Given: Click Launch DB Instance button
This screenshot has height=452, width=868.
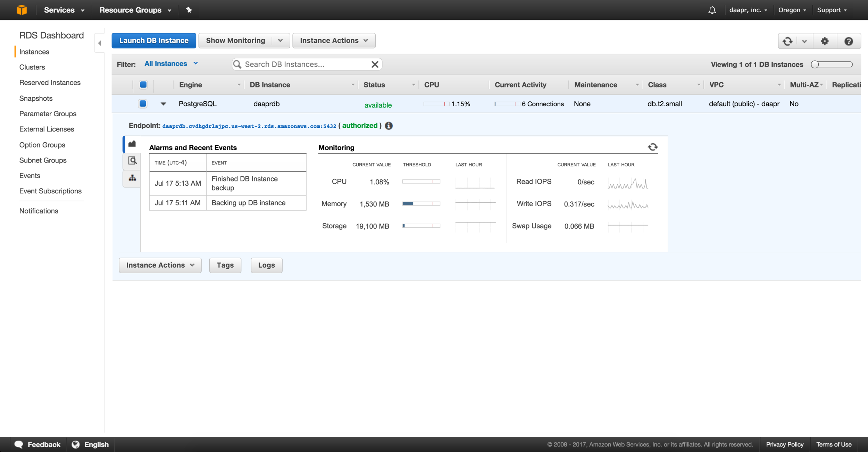Looking at the screenshot, I should pyautogui.click(x=154, y=41).
